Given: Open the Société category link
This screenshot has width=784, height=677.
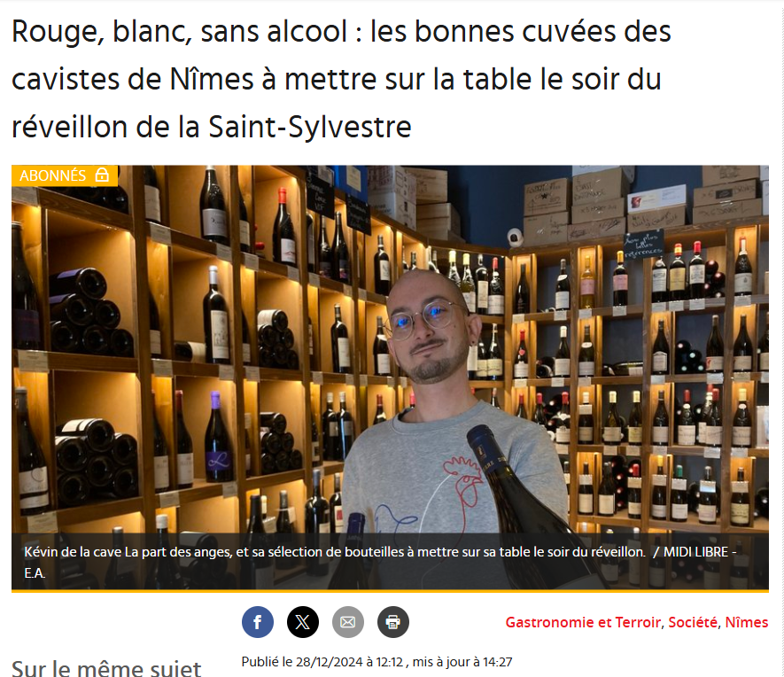Looking at the screenshot, I should coord(693,622).
